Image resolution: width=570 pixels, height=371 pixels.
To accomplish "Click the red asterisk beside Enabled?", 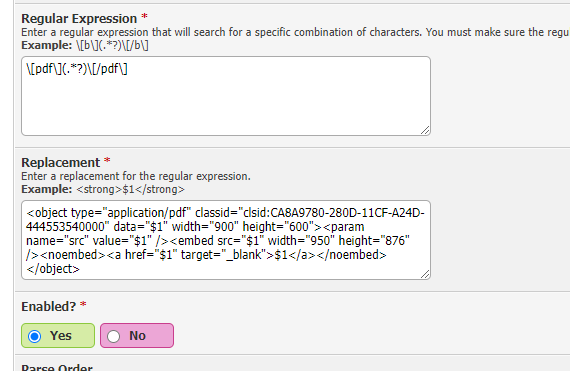I will pos(83,305).
